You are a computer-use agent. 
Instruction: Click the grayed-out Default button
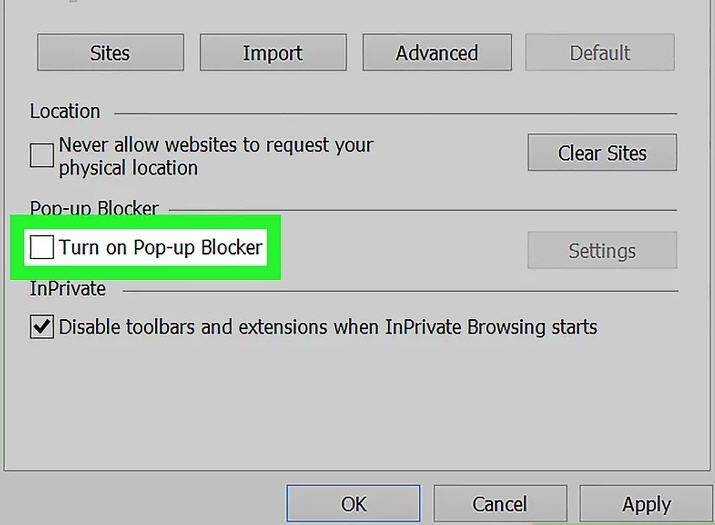pyautogui.click(x=600, y=53)
